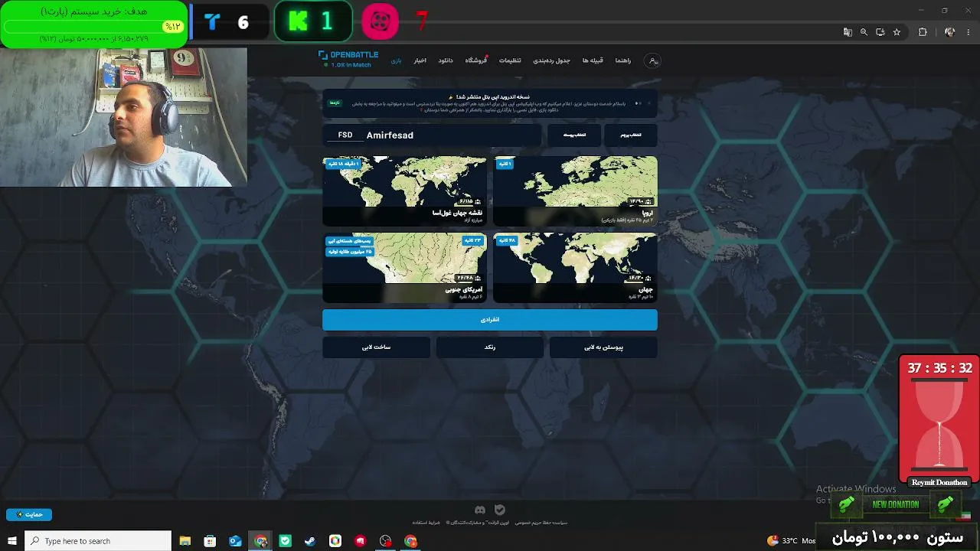Click the انتخاب پوسته skin selection button

tap(574, 135)
